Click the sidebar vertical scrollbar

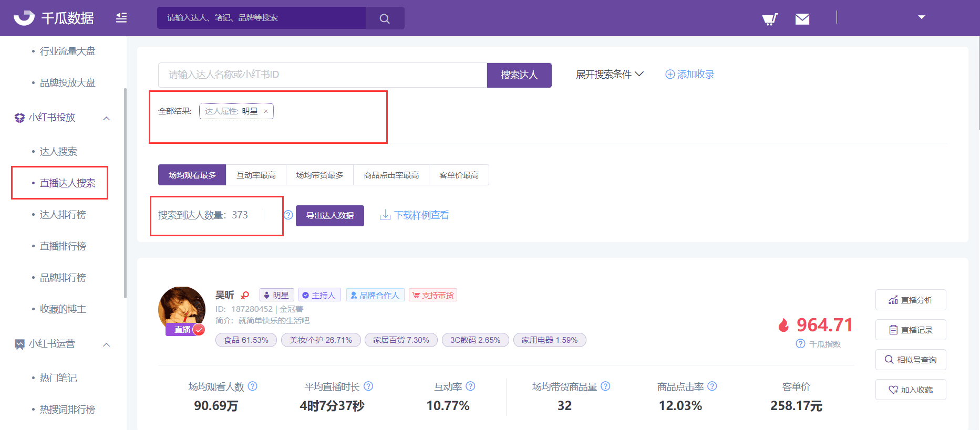coord(125,193)
